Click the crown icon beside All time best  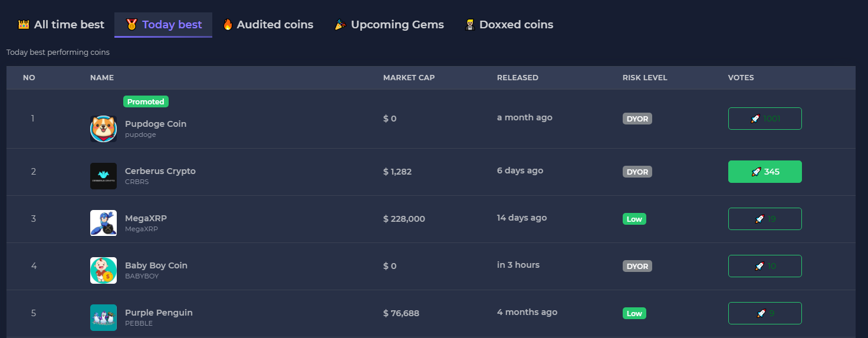(x=24, y=25)
